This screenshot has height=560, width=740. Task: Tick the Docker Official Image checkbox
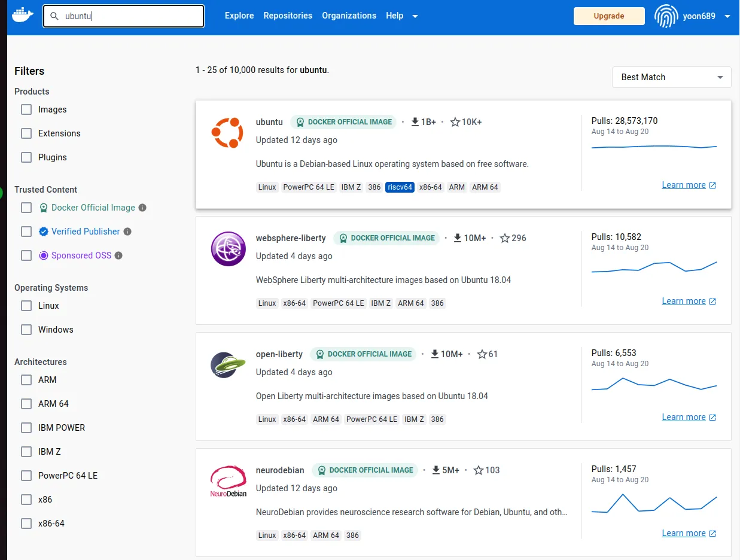point(26,208)
